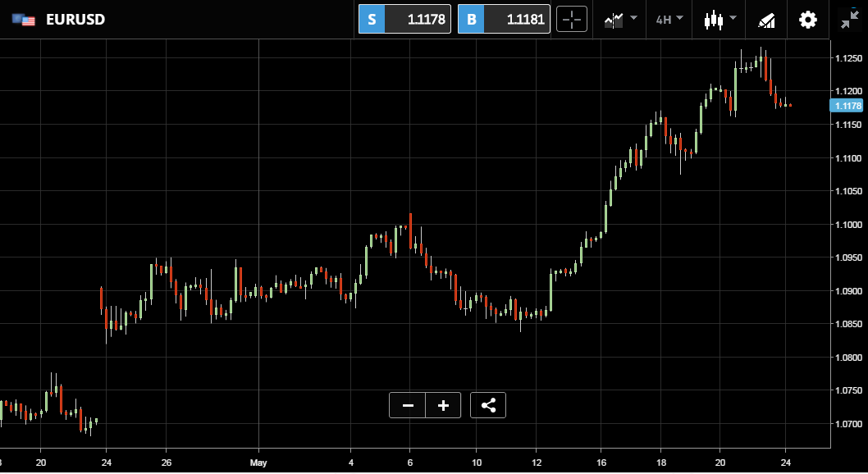This screenshot has height=474, width=868.
Task: Open chart settings gear
Action: (x=807, y=20)
